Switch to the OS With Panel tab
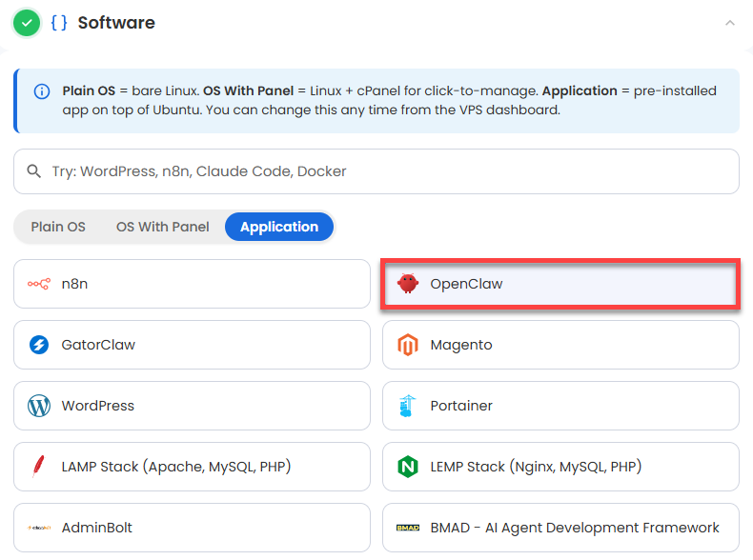 (x=163, y=227)
